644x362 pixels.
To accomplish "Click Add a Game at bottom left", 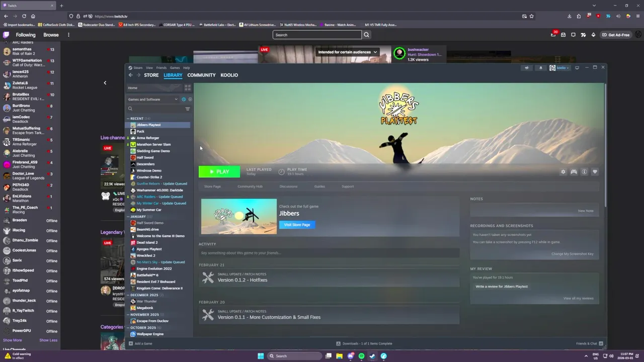I will 140,344.
